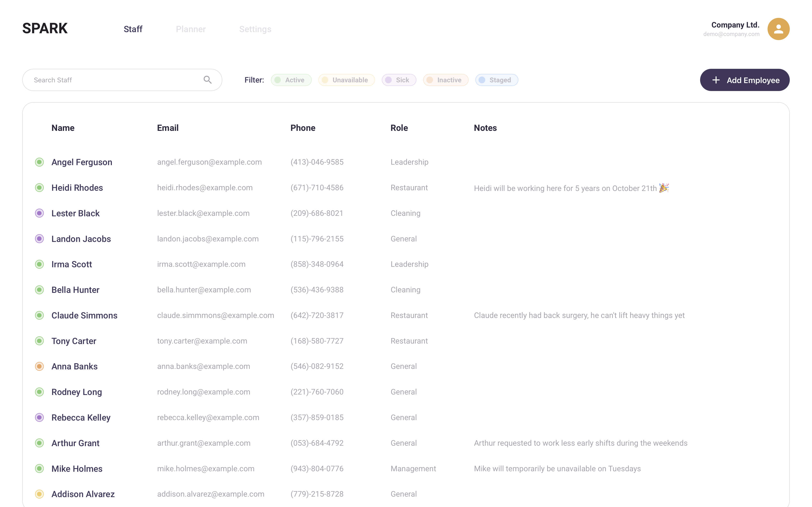812x507 pixels.
Task: Open Claude Simmons's employee entry
Action: (84, 316)
